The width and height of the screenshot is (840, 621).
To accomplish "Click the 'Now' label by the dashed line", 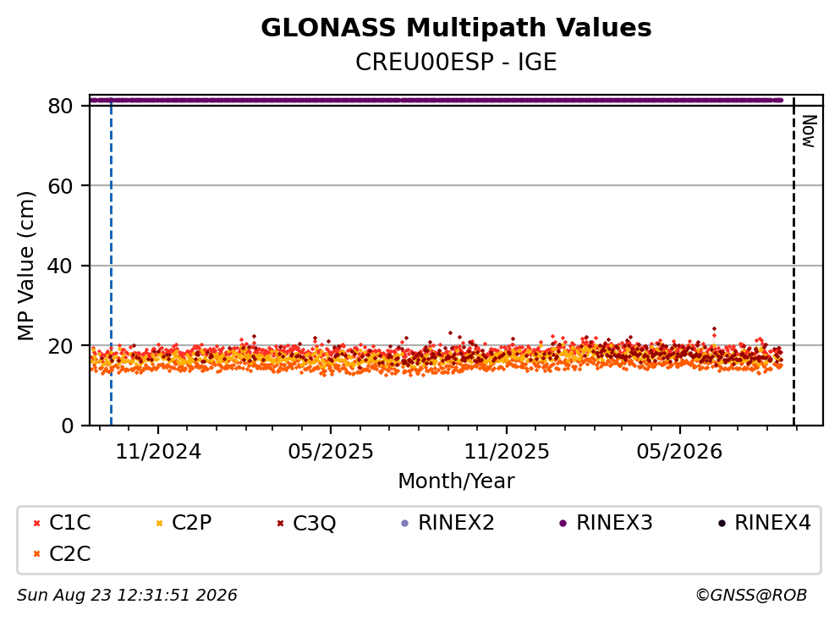I will [x=809, y=131].
